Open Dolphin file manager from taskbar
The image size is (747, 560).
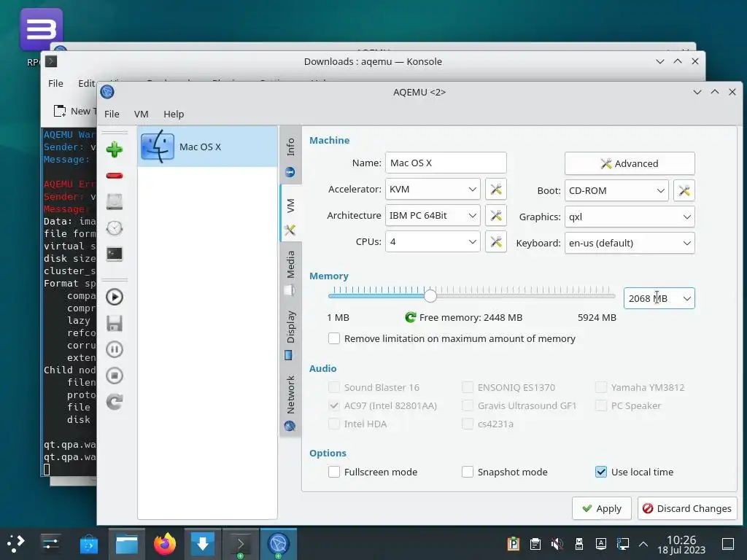(127, 544)
